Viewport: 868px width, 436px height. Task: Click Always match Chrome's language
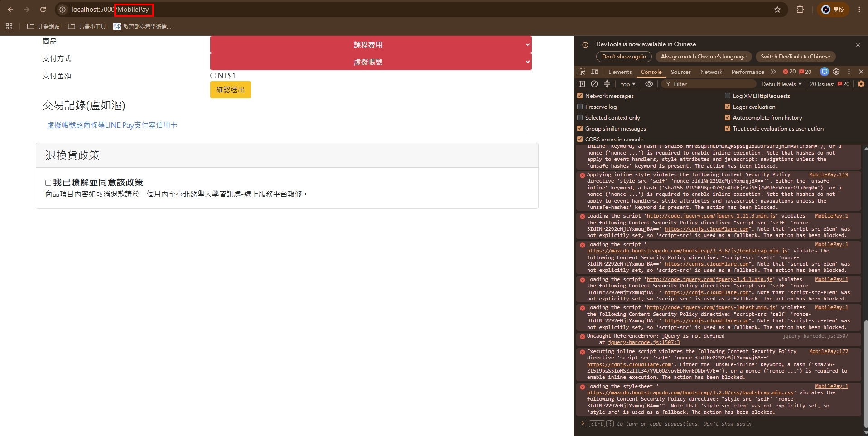[x=704, y=57]
